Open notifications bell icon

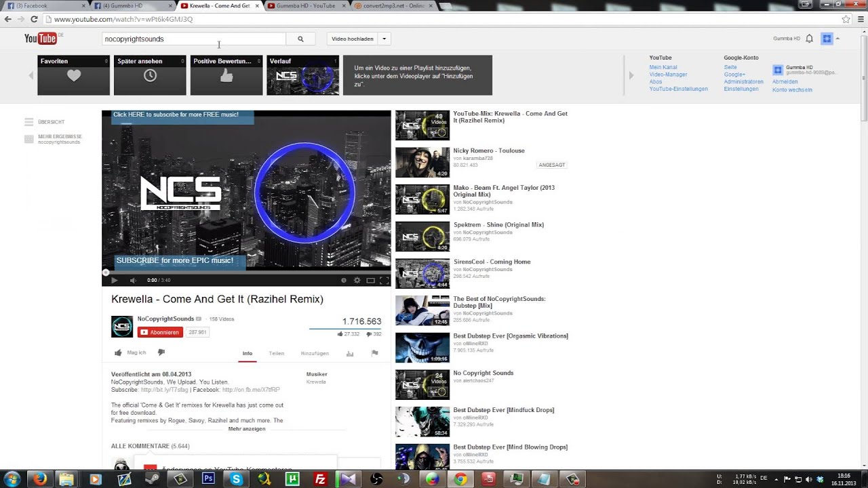coord(809,39)
